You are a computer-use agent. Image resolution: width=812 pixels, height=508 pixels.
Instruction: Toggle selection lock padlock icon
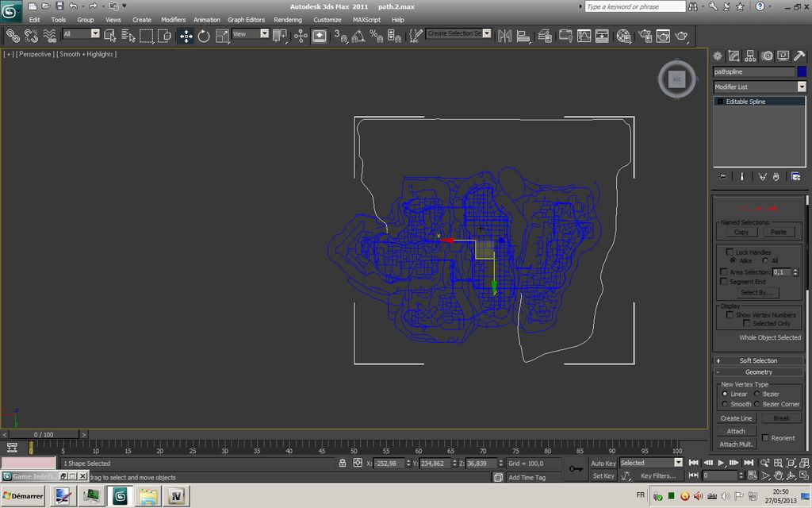343,463
